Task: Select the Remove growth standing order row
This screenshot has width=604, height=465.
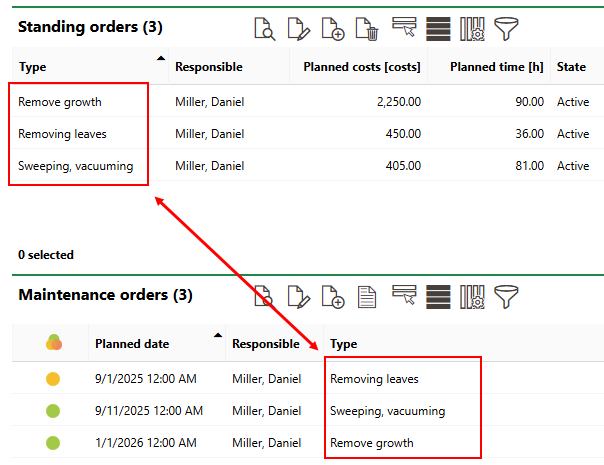Action: click(60, 102)
